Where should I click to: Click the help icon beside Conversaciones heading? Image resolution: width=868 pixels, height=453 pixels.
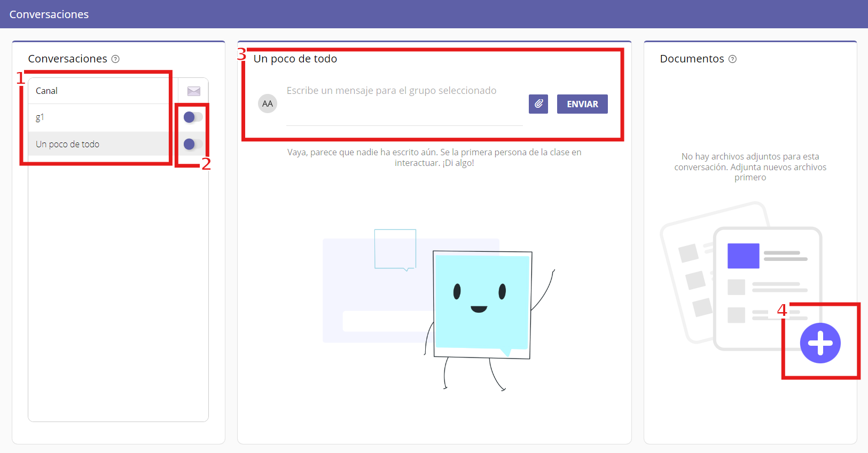(115, 59)
